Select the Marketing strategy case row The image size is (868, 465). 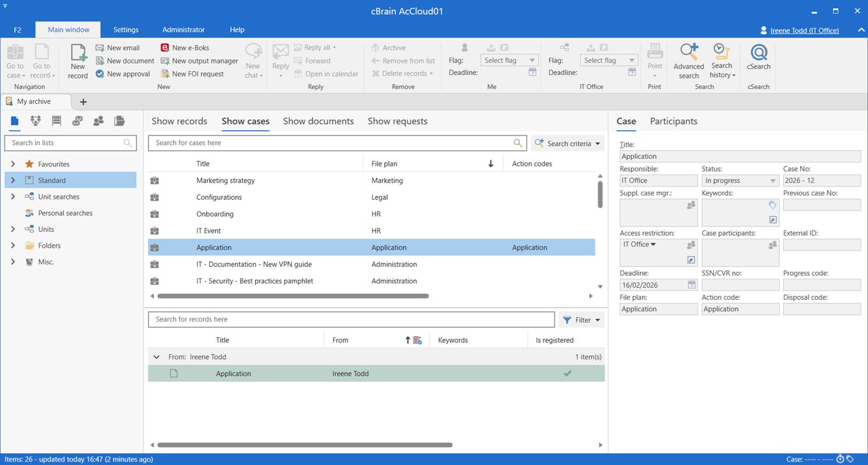pyautogui.click(x=225, y=180)
